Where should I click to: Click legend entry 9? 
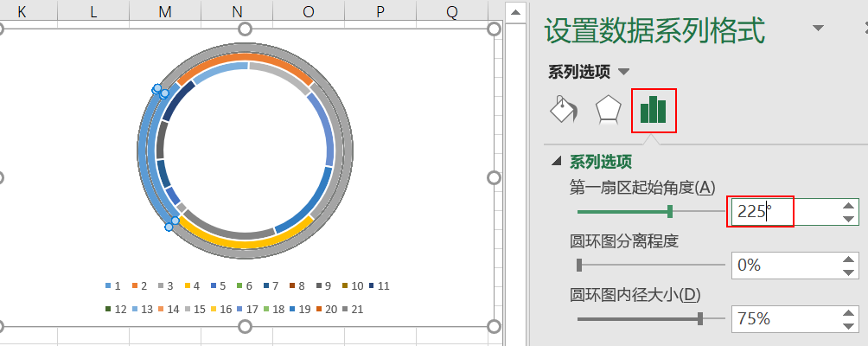click(324, 285)
